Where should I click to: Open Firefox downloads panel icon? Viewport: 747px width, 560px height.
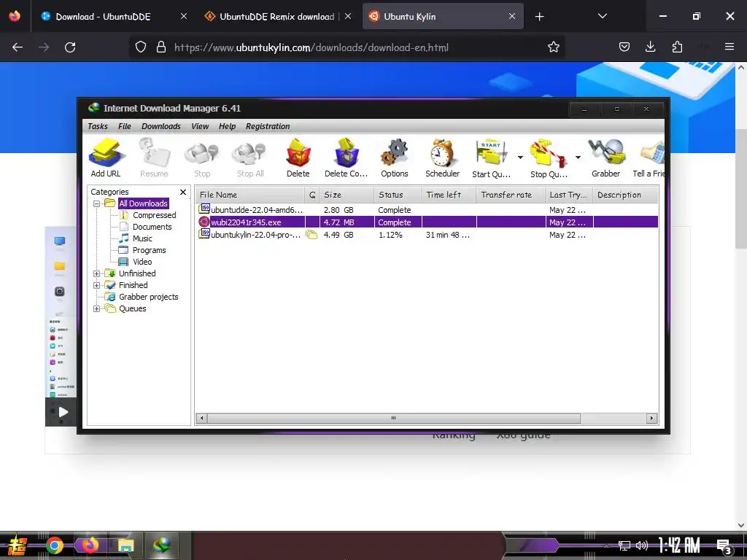pos(650,47)
